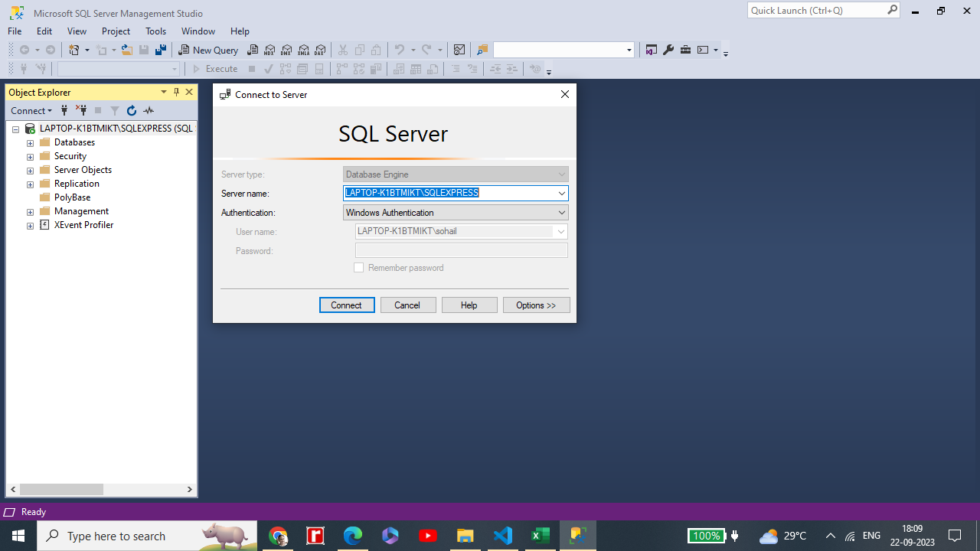Close the Connect to Server dialog
The width and height of the screenshot is (980, 551).
[565, 94]
